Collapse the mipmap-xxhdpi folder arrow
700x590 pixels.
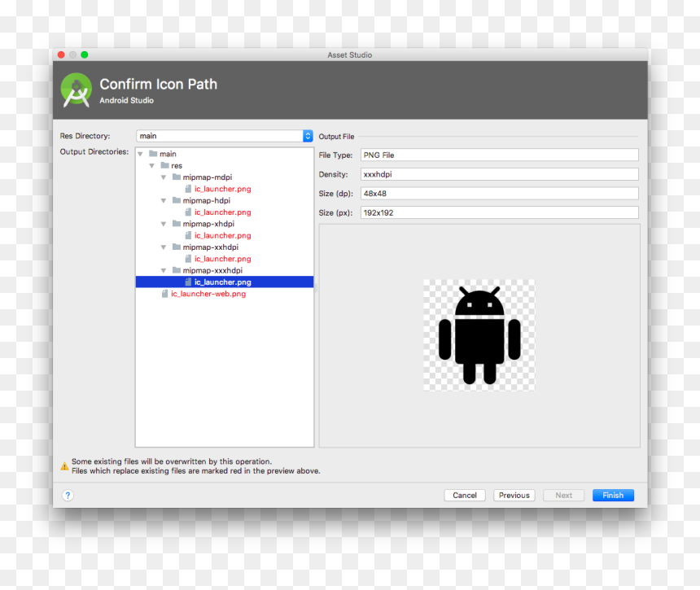164,247
